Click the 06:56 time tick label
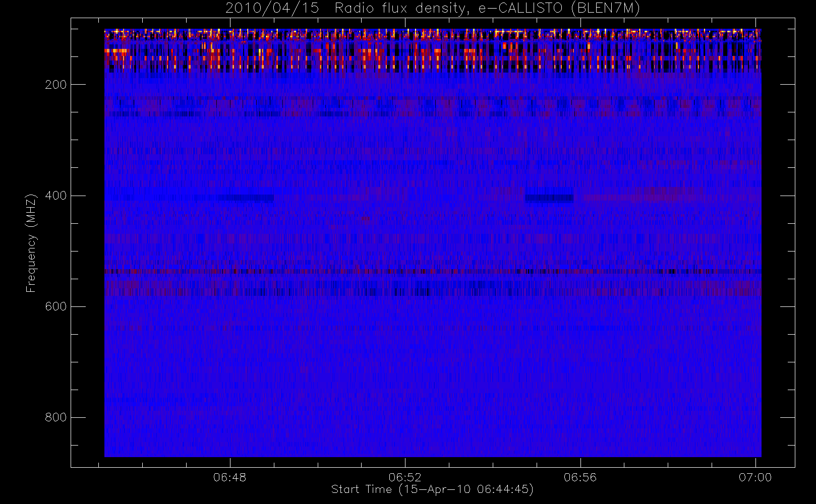The width and height of the screenshot is (816, 504). click(580, 477)
